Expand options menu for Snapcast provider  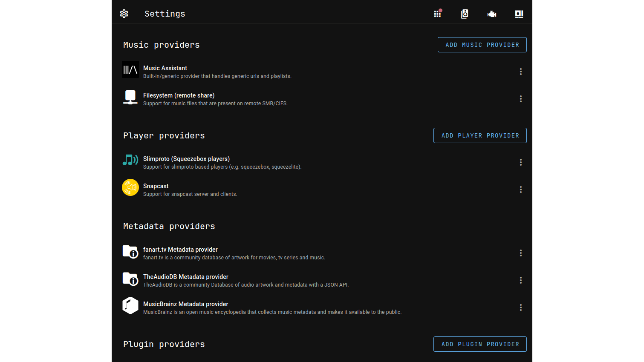(520, 190)
